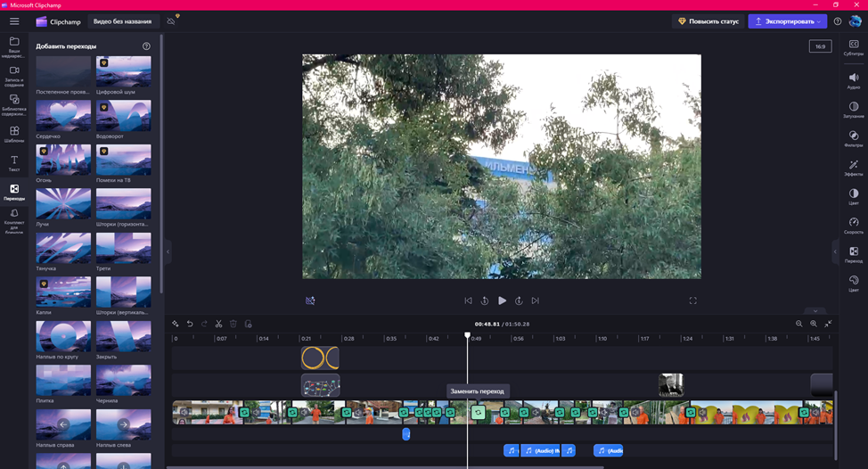Screen dimensions: 868x469
Task: Open Ваши медиаресурсы sidebar tab
Action: [14, 47]
